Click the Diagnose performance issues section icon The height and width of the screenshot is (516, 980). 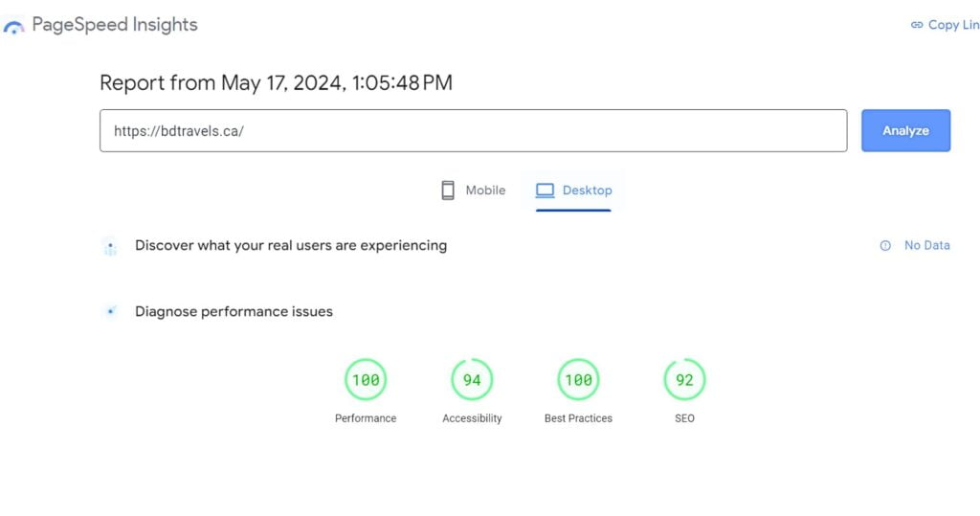click(x=111, y=311)
